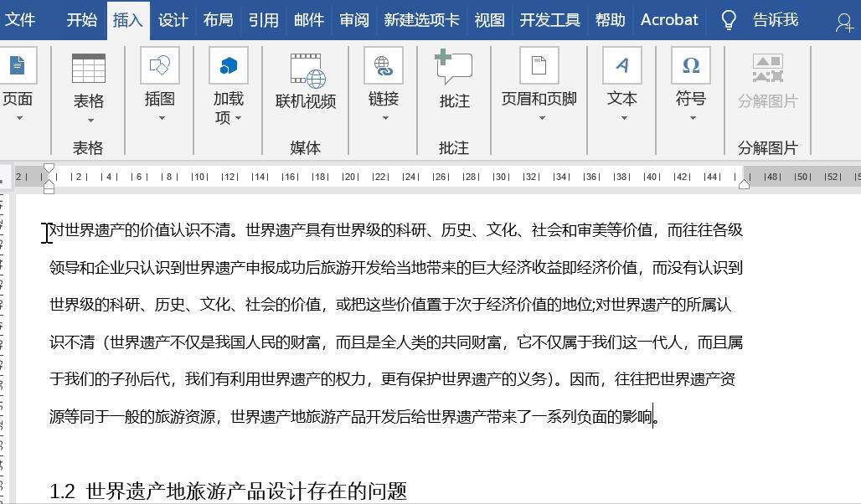The height and width of the screenshot is (504, 861).
Task: Click the 表格 table grid icon
Action: [x=89, y=68]
